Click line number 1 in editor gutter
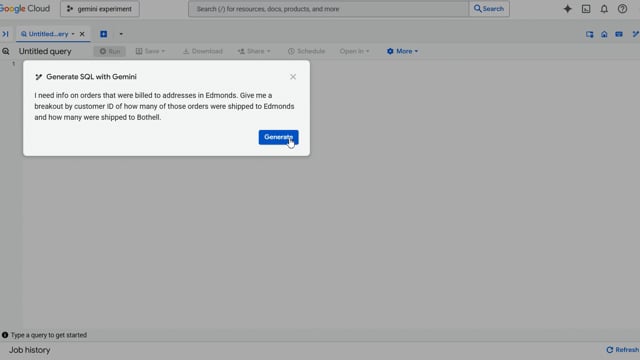The image size is (640, 360). tap(13, 64)
